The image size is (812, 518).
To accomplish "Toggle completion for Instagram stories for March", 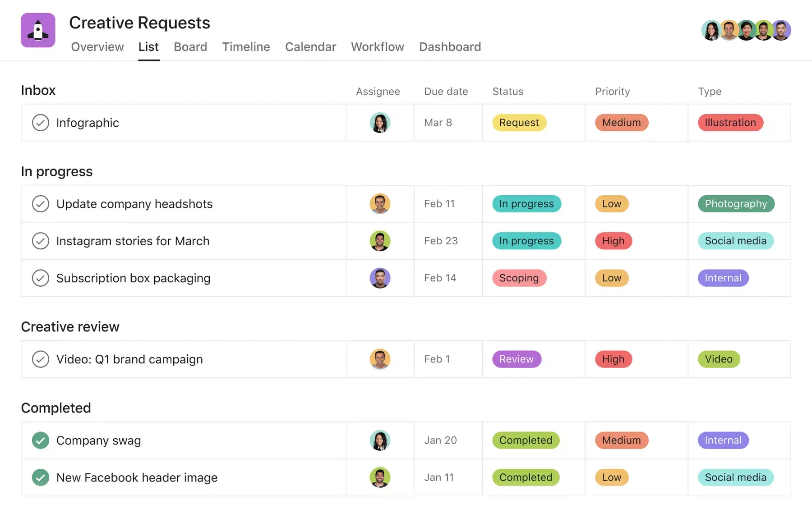I will click(41, 241).
